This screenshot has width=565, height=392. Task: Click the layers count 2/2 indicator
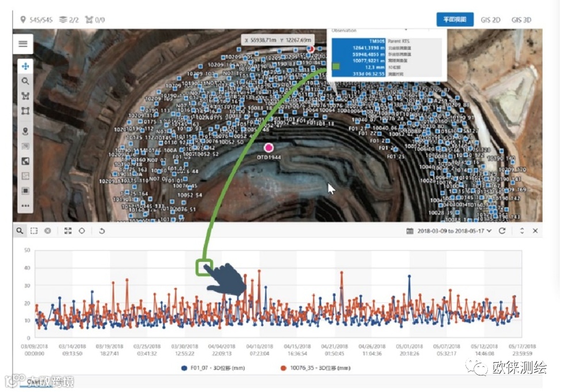click(69, 20)
